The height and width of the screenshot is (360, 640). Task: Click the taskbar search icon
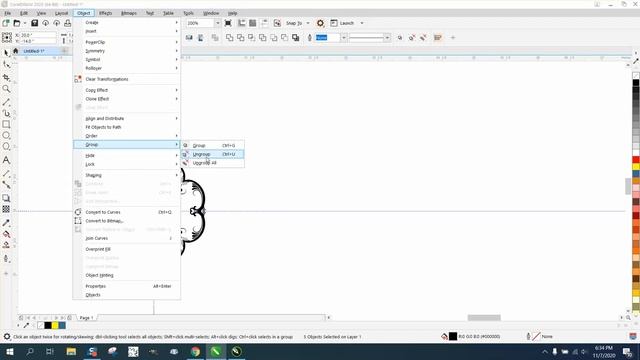(29, 351)
